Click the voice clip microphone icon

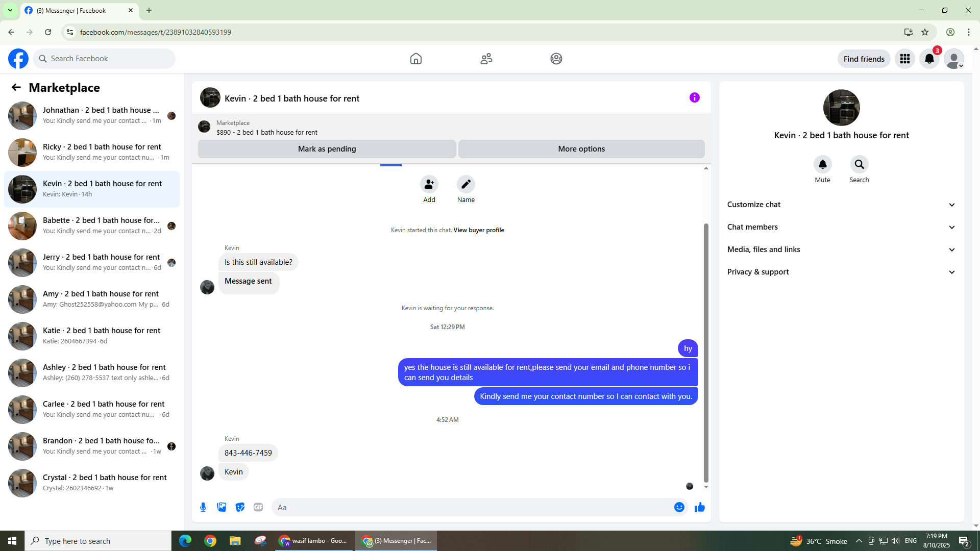(x=203, y=507)
